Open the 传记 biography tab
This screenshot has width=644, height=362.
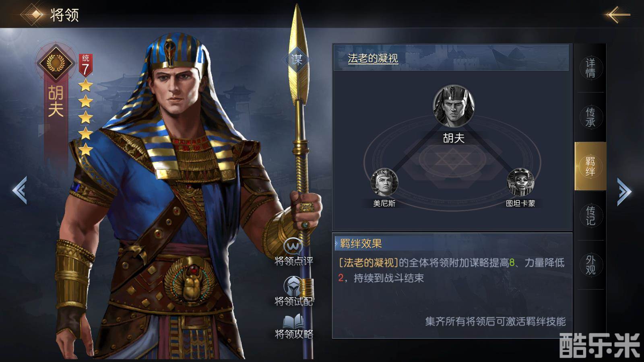[x=590, y=216]
